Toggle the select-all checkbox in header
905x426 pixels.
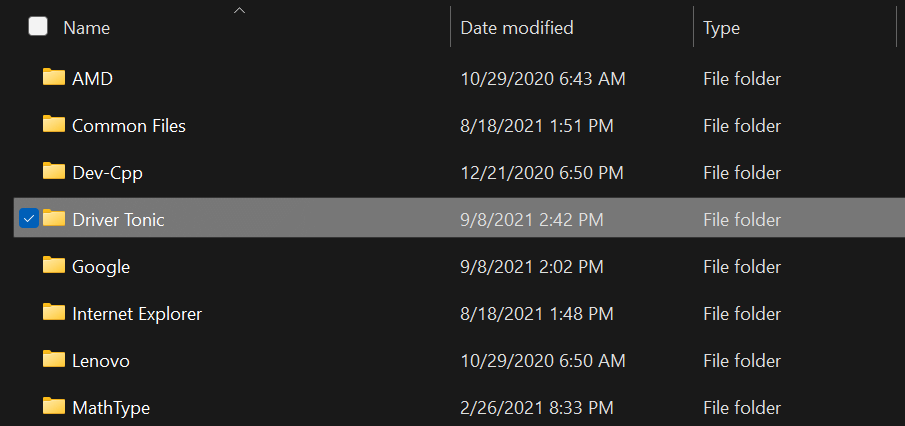[38, 27]
